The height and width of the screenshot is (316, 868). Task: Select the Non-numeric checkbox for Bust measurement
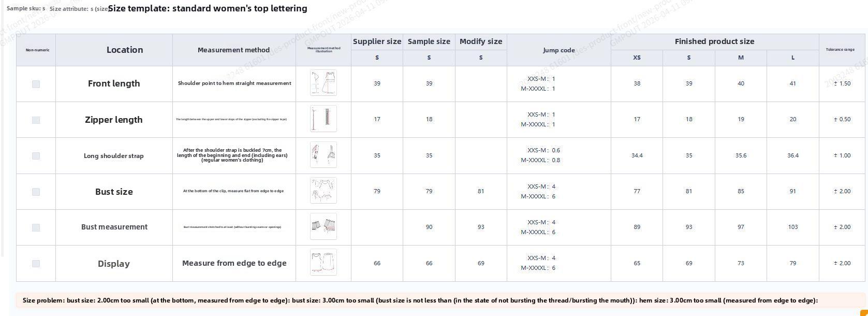click(x=36, y=227)
